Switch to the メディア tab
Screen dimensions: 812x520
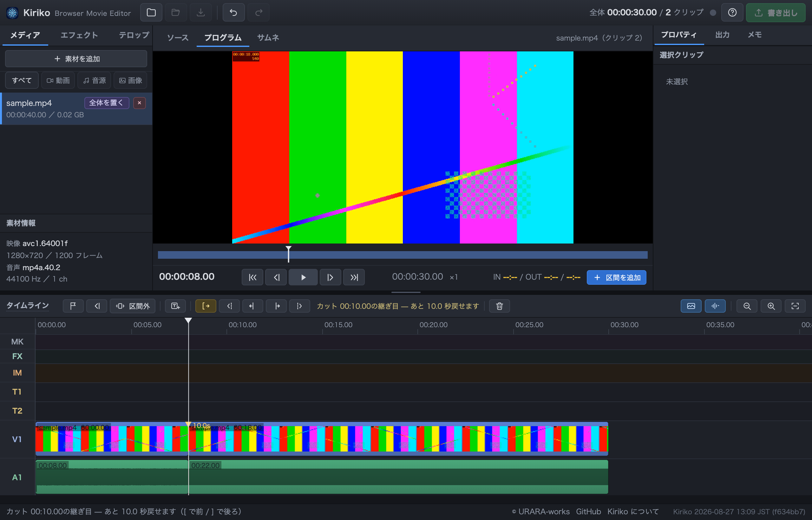tap(25, 35)
